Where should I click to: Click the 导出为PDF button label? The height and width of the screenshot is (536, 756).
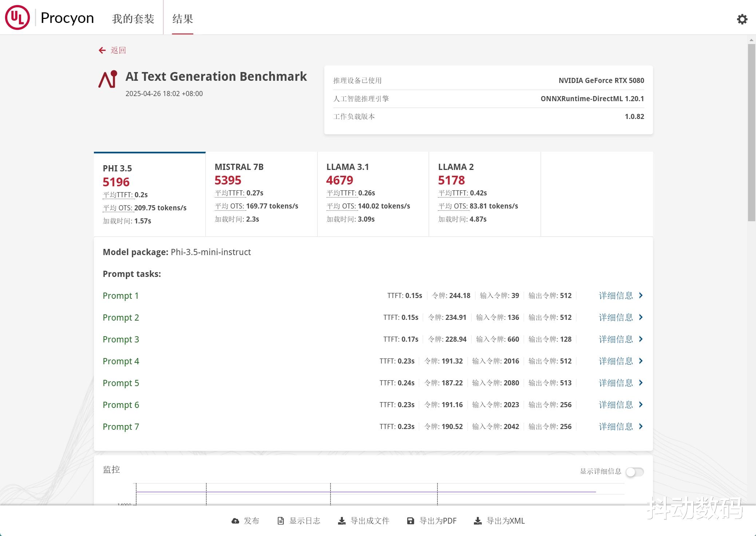[438, 521]
